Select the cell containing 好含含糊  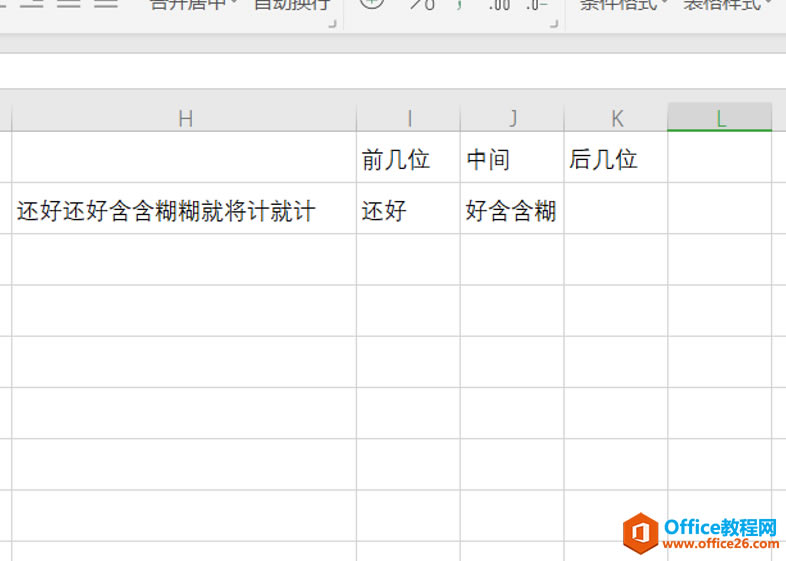coord(512,209)
